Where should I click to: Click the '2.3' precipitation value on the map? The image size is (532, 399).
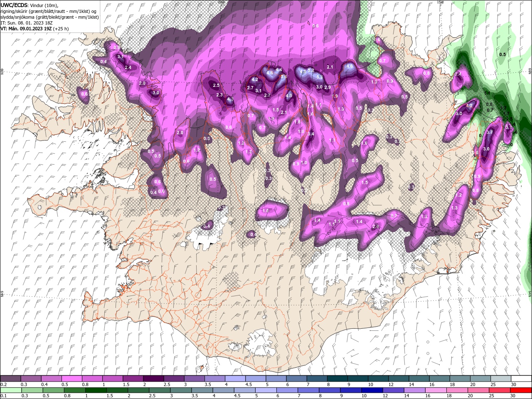pos(219,95)
